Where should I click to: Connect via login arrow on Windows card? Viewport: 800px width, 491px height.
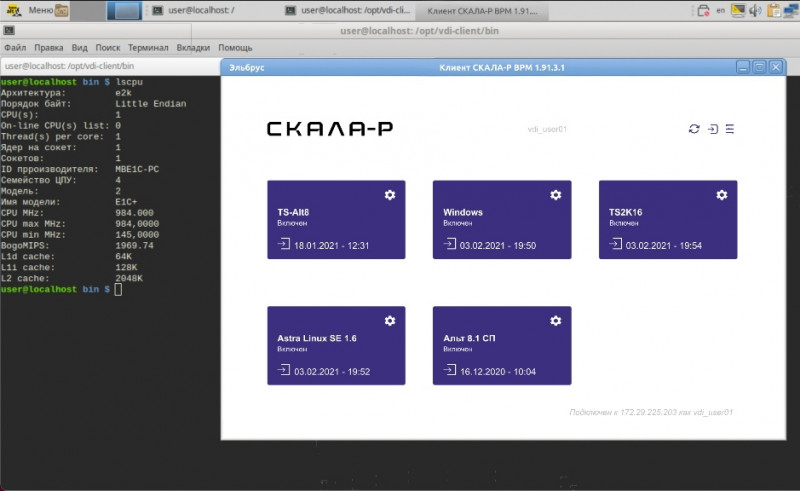point(449,244)
